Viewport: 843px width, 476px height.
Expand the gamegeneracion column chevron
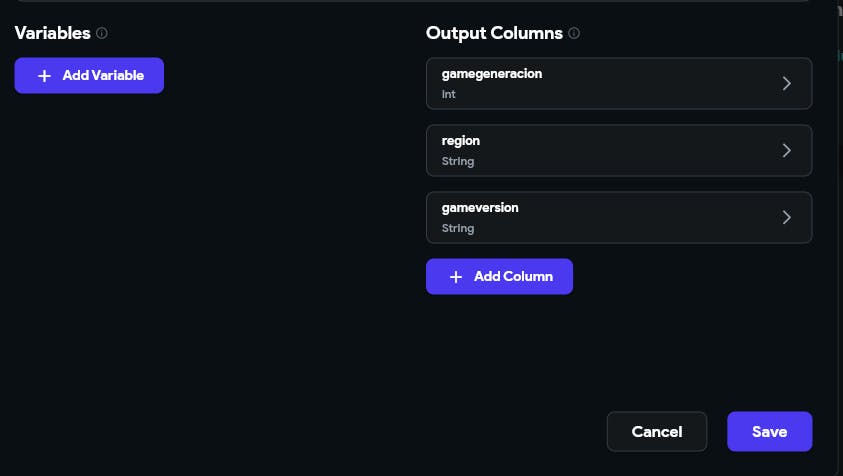[786, 84]
